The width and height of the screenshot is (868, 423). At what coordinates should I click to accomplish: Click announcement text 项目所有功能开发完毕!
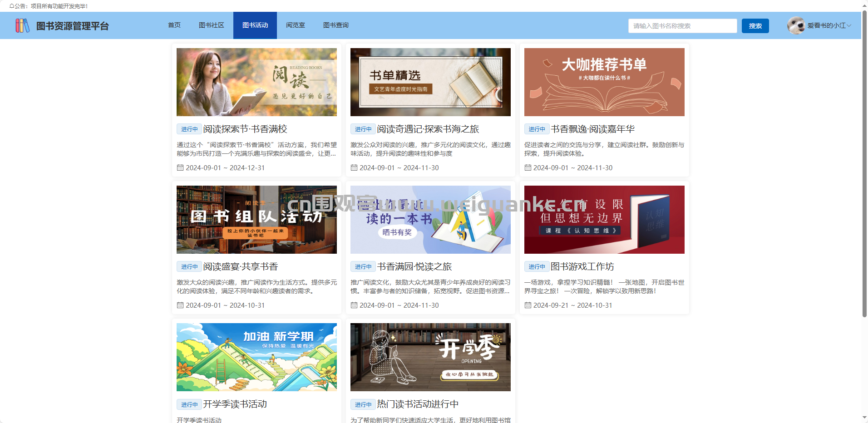point(59,6)
